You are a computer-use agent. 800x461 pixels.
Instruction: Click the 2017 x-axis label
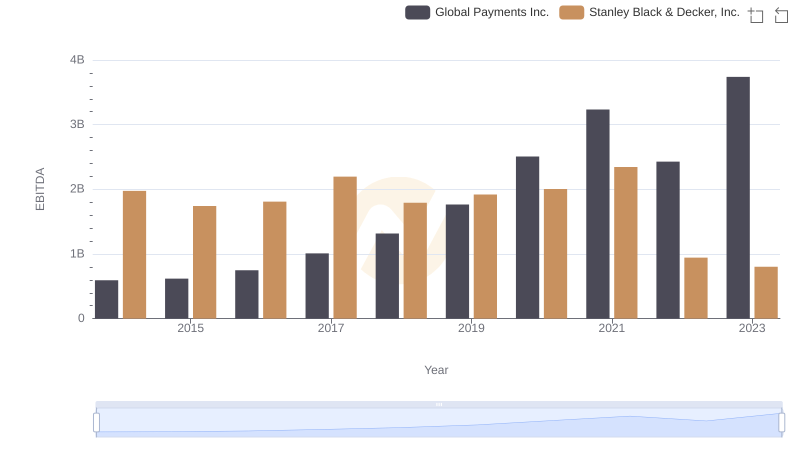pyautogui.click(x=331, y=328)
